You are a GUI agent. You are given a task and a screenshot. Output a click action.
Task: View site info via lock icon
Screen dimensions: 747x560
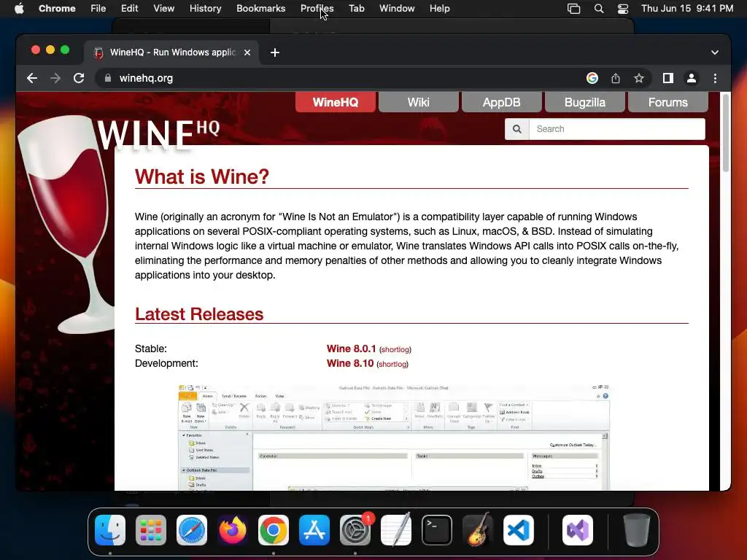pos(108,78)
